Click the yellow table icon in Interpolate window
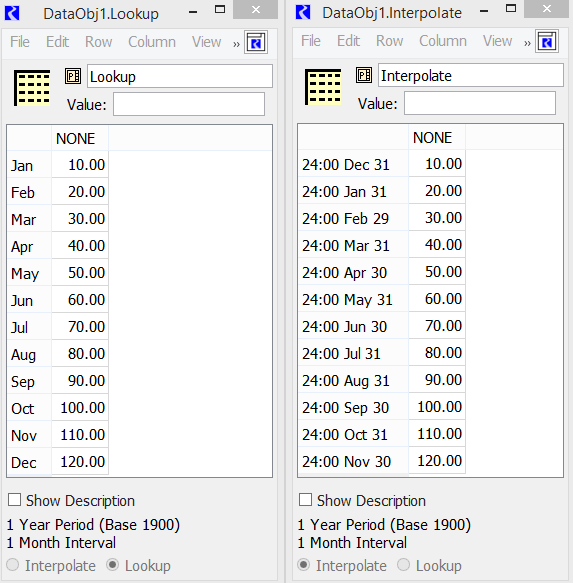Viewport: 573px width, 583px height. coord(323,87)
